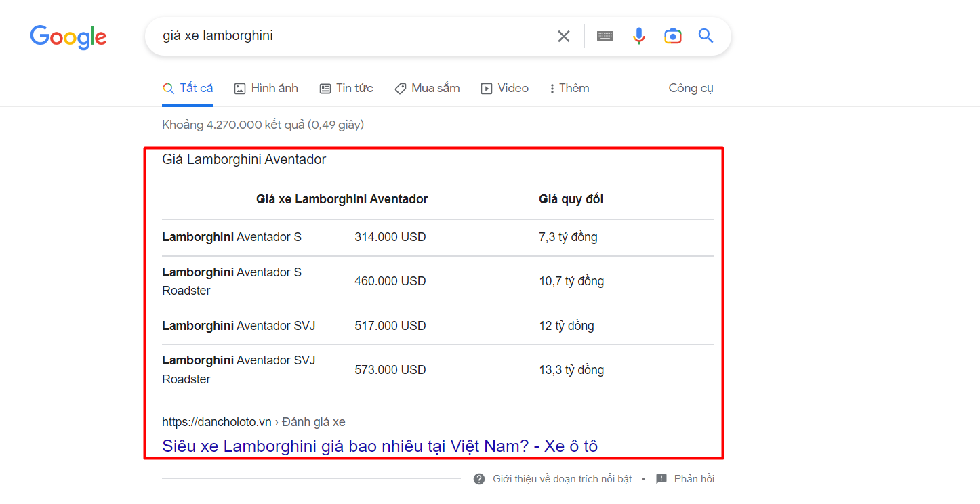Click the 'Giá xe Lamborghini Aventador' column header
Image resolution: width=980 pixels, height=504 pixels.
[342, 199]
